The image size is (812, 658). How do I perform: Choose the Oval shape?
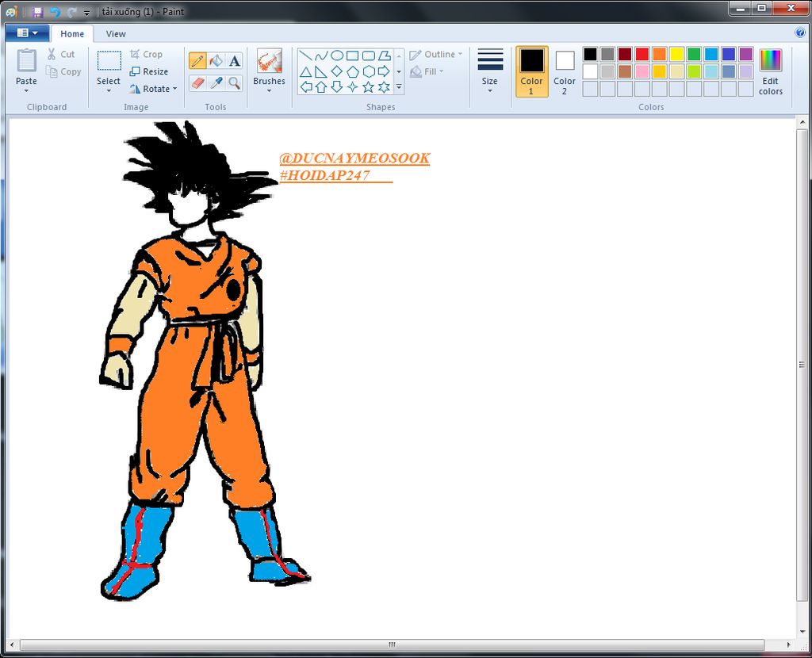(x=336, y=55)
